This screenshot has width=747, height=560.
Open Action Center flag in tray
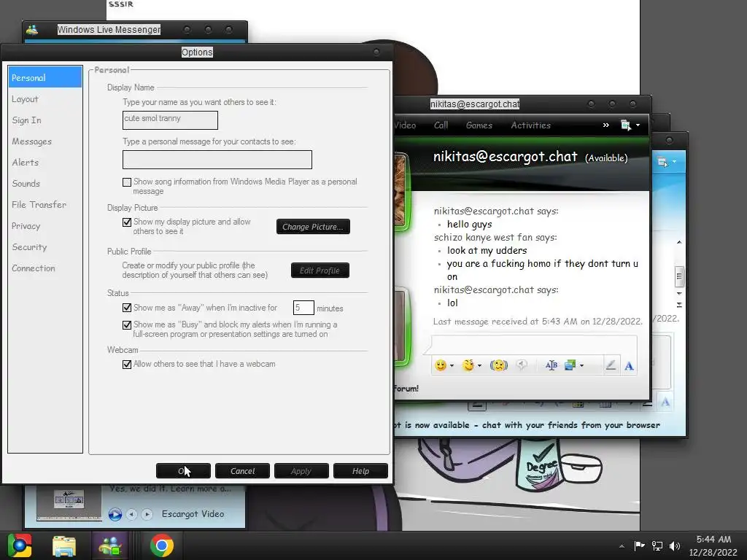click(639, 545)
